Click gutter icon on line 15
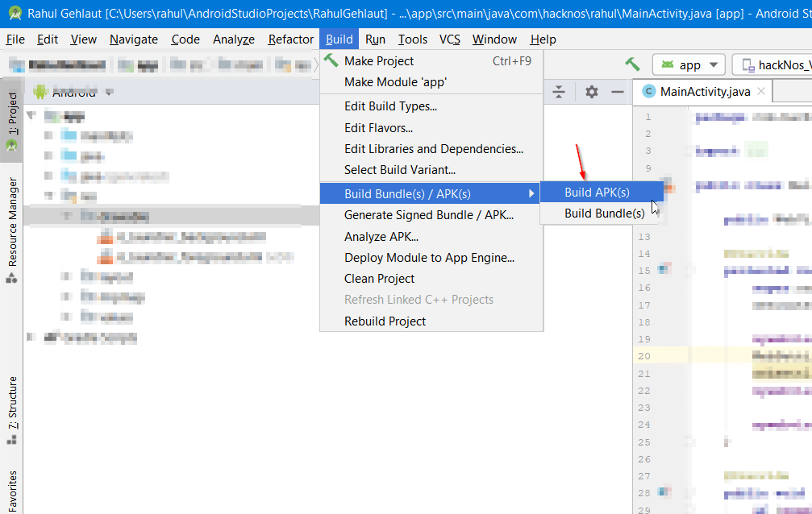Screen dimensions: 812x514 coord(664,269)
